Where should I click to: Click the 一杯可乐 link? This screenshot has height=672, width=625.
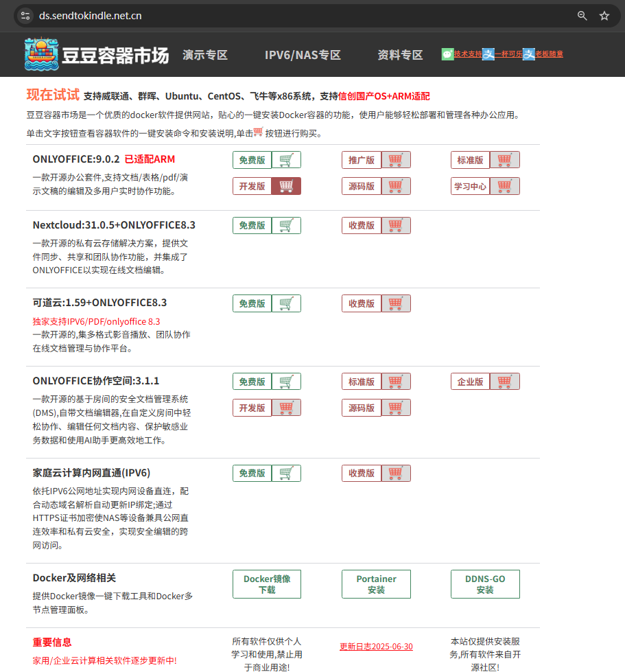pyautogui.click(x=508, y=54)
